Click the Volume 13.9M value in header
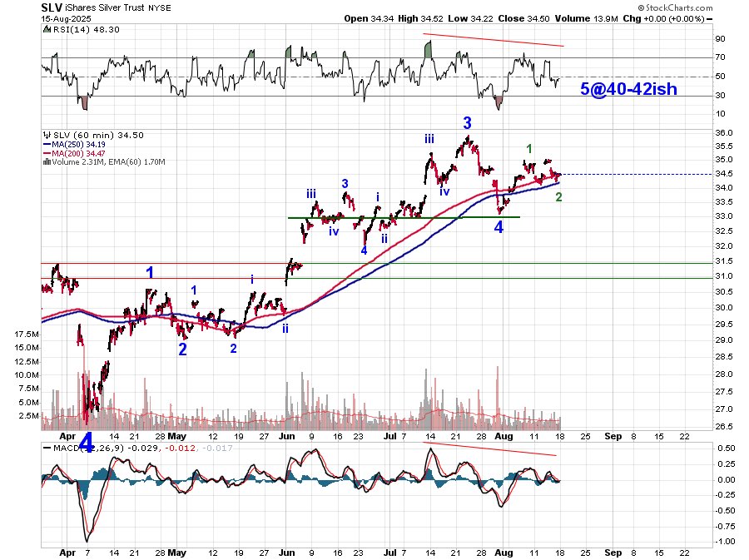The height and width of the screenshot is (560, 749). [x=586, y=18]
